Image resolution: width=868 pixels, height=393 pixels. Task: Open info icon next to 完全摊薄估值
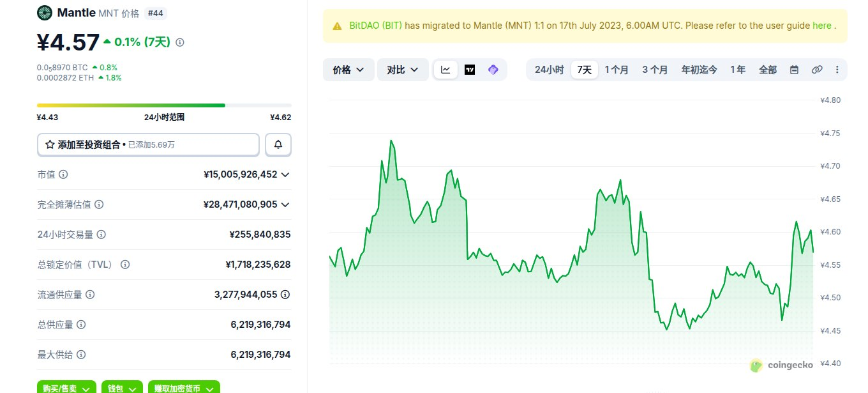tap(99, 204)
